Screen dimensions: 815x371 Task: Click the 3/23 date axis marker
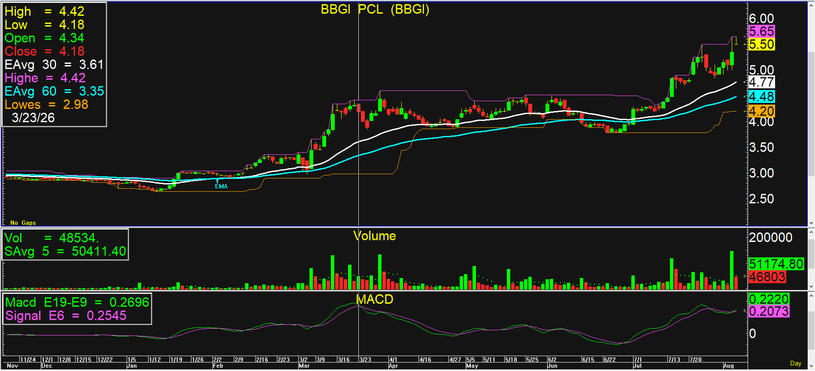(x=364, y=360)
